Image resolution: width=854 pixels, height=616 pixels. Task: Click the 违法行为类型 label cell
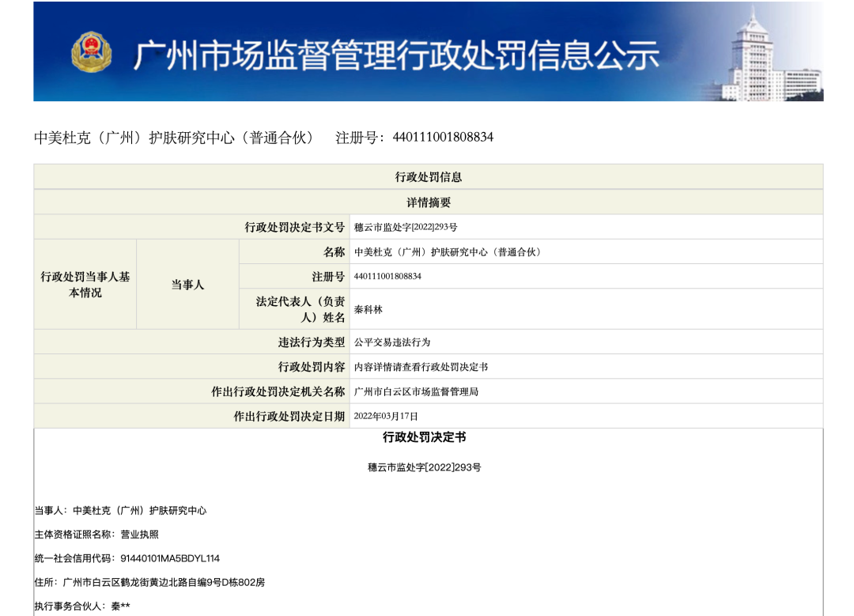tap(191, 342)
